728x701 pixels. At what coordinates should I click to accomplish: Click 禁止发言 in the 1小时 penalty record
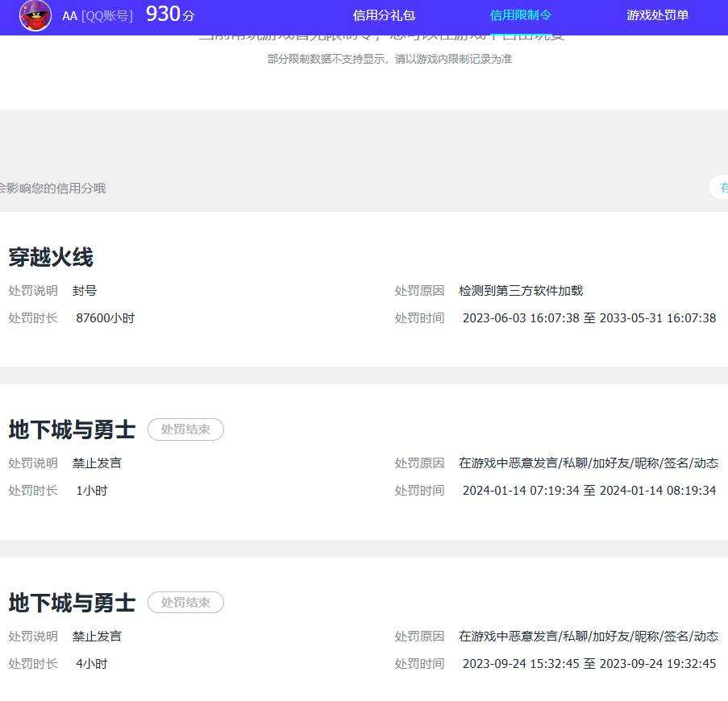[x=97, y=463]
